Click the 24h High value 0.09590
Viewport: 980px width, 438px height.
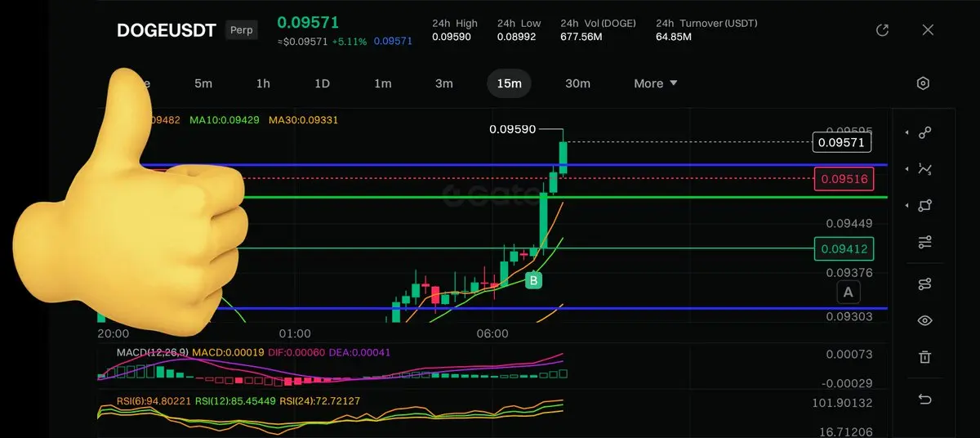pyautogui.click(x=452, y=37)
